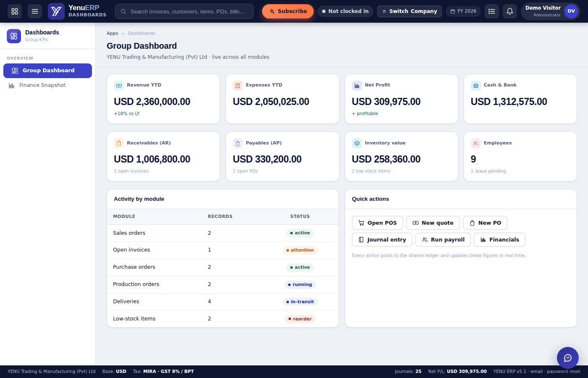Click the Low-stock items row
This screenshot has width=588, height=378.
click(x=223, y=319)
